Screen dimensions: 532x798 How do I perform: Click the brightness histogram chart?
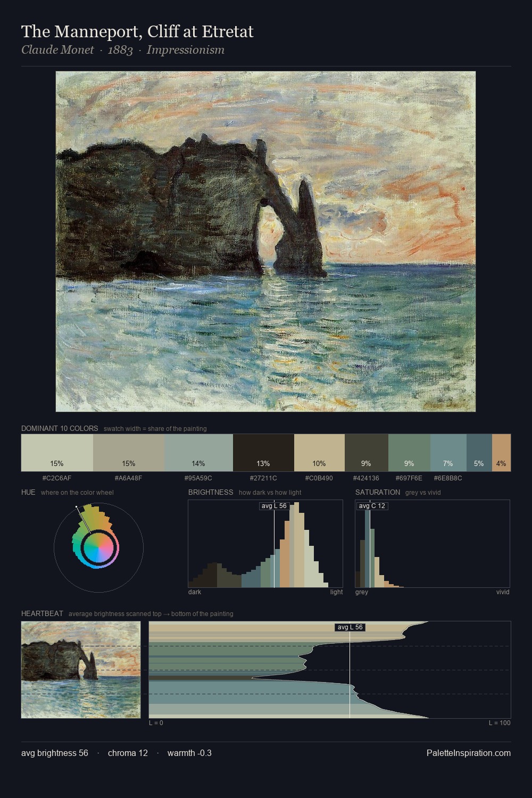click(x=265, y=544)
